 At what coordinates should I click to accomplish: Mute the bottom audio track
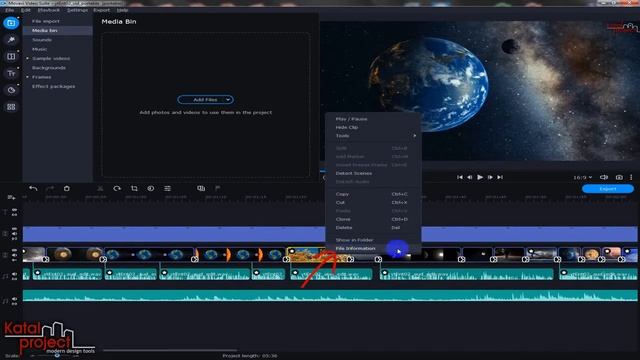point(15,299)
